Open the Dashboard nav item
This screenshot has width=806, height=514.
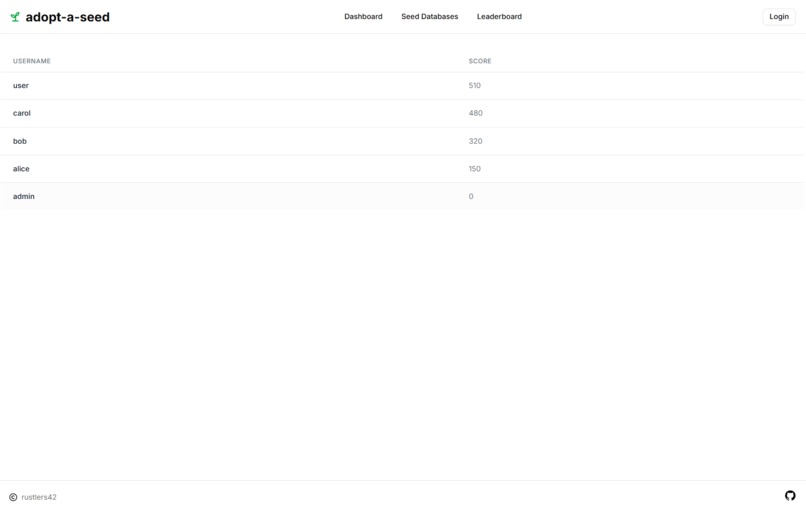[363, 16]
